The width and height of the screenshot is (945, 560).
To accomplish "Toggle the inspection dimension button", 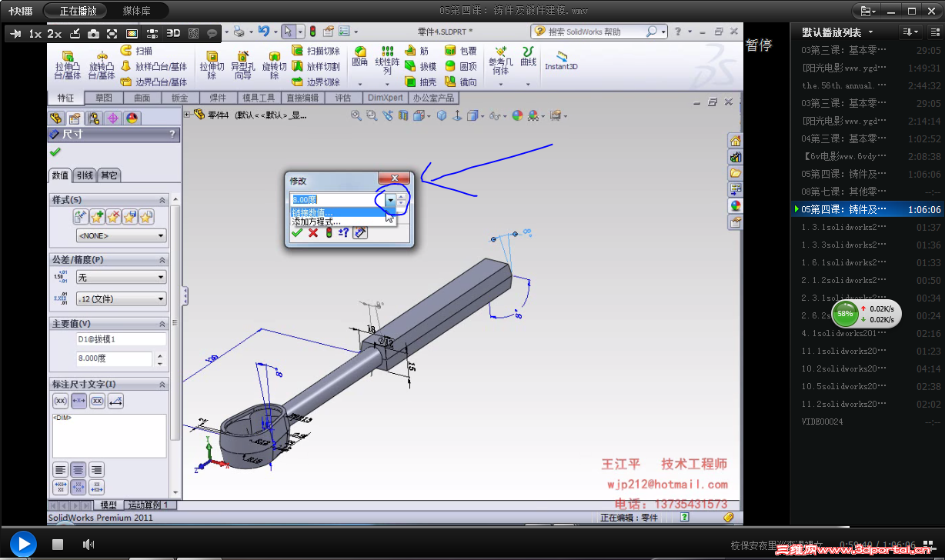I will pos(97,401).
